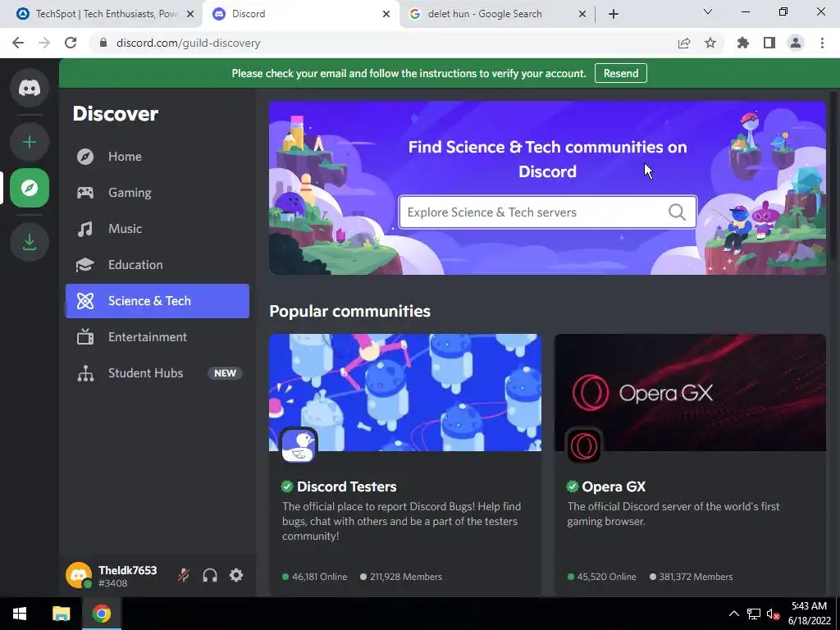The width and height of the screenshot is (840, 630).
Task: Open Discord Testers server title
Action: [347, 486]
